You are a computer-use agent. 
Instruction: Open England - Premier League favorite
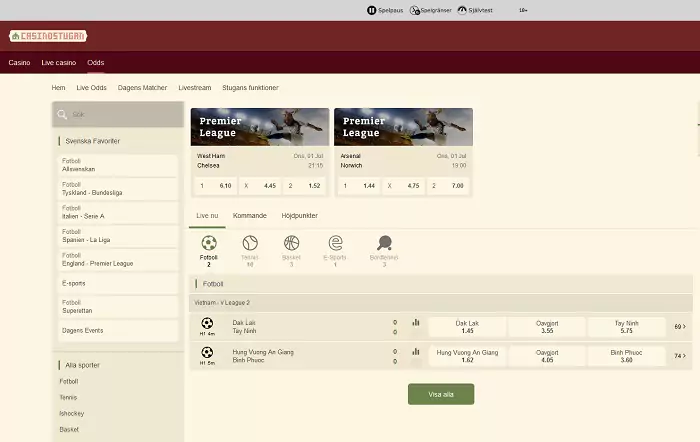[118, 260]
